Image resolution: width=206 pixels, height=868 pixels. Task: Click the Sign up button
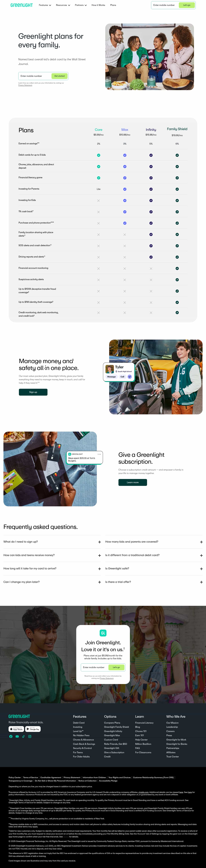(x=33, y=392)
